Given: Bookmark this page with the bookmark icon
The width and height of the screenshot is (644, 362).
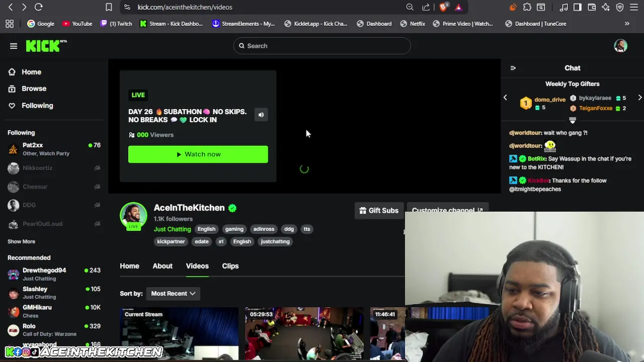Looking at the screenshot, I should pyautogui.click(x=109, y=7).
